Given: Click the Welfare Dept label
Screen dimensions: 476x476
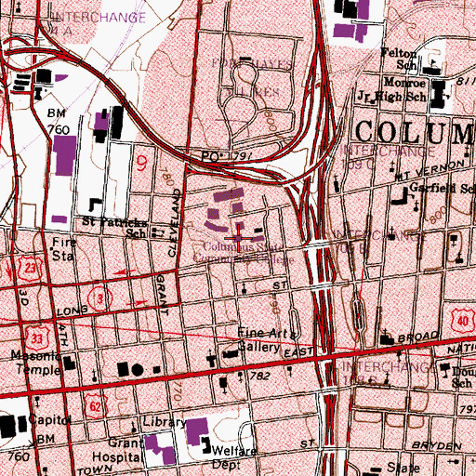Looking at the screenshot, I should pos(233,457).
